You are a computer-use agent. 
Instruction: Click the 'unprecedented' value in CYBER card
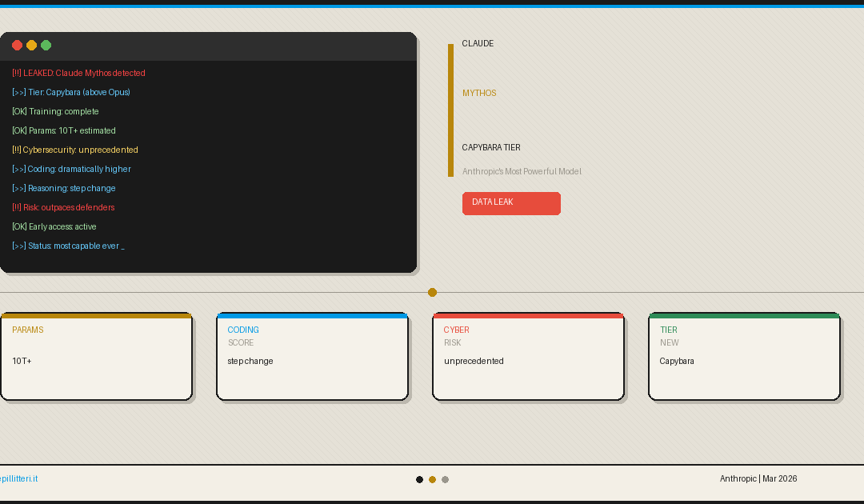pyautogui.click(x=474, y=362)
